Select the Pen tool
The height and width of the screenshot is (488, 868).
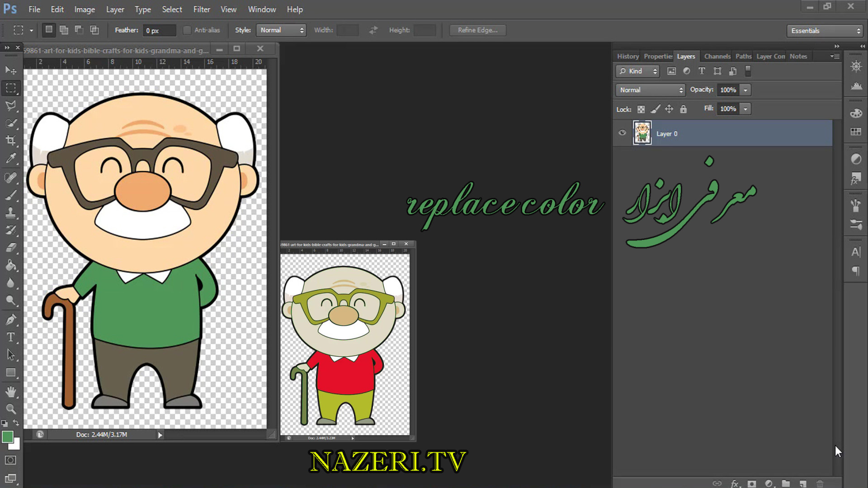(x=11, y=320)
